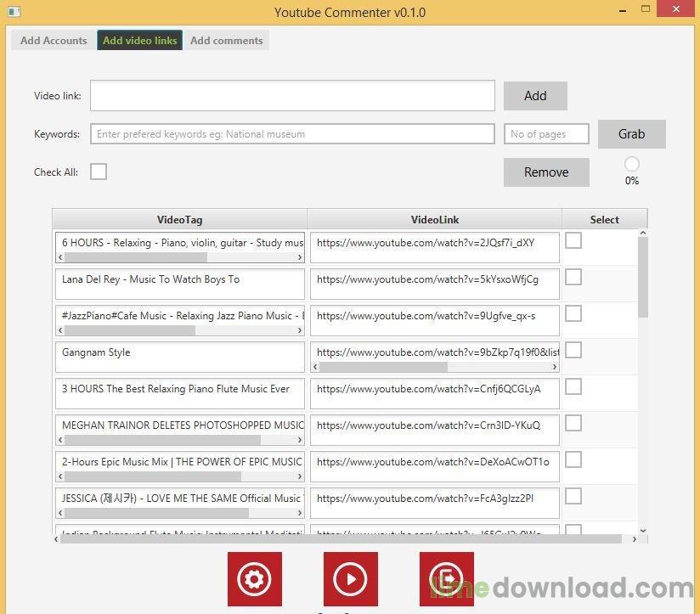Click the Select column header

coord(604,220)
